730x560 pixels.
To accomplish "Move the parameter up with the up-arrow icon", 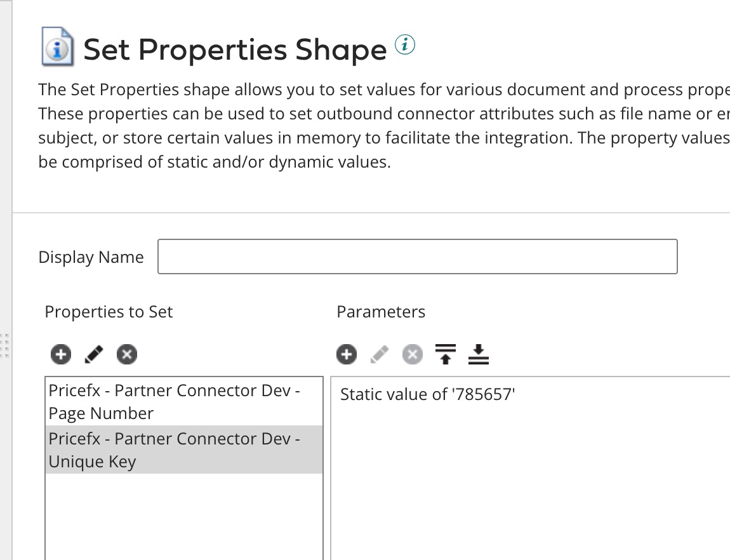I will coord(446,354).
